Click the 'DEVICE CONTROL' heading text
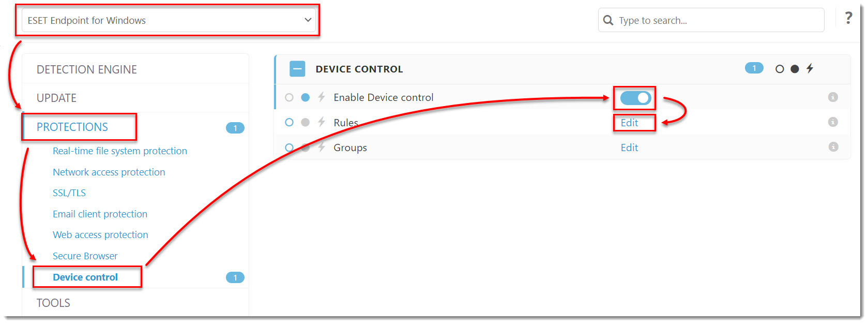Screen dimensions: 868x324 point(359,69)
